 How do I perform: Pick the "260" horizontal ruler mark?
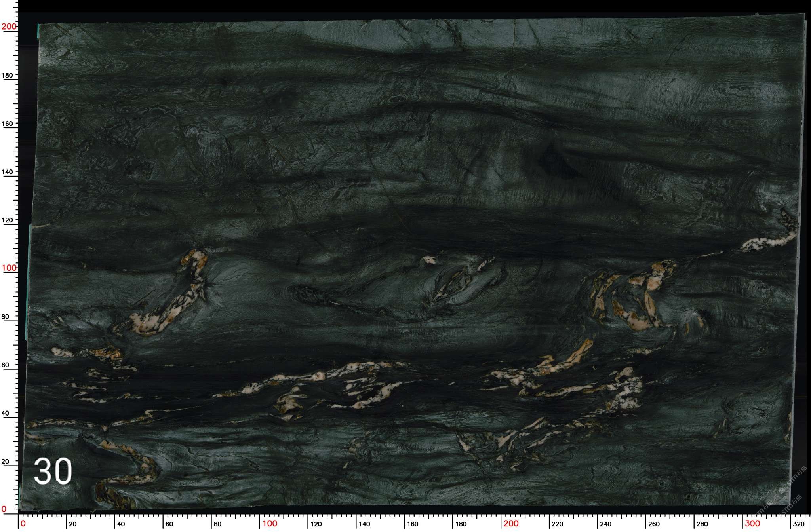pyautogui.click(x=654, y=524)
